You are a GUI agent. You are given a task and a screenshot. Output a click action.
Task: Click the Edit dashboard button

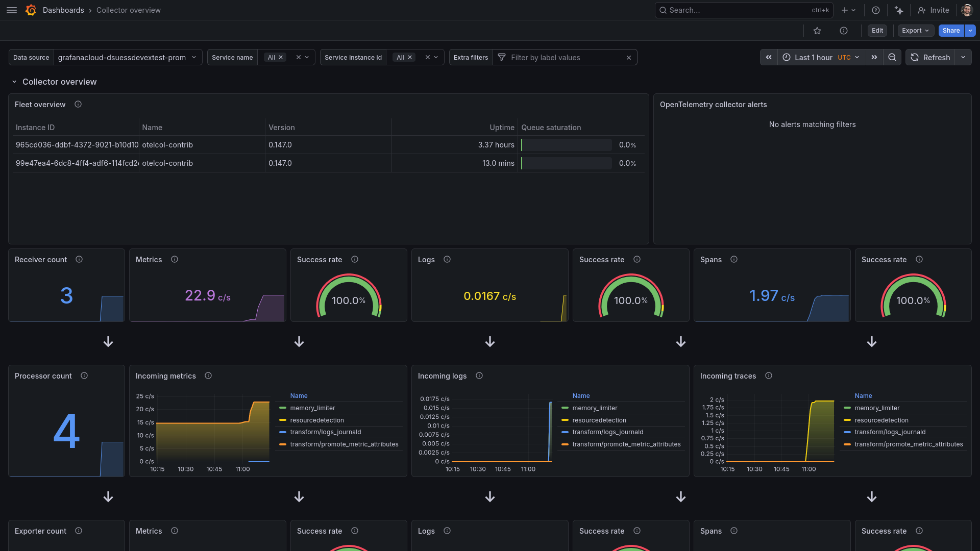(877, 31)
